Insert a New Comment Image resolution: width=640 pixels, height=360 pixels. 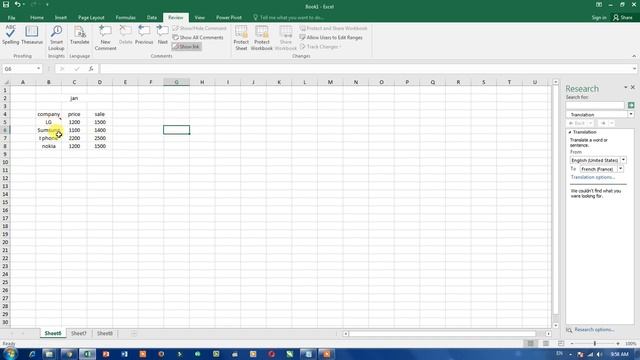pos(105,38)
